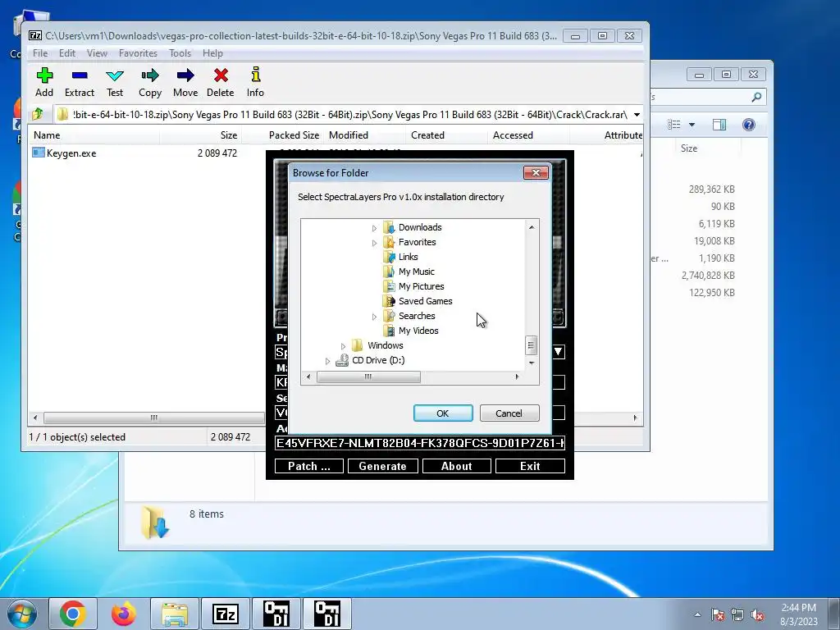Go up one folder level in 7-Zip
Screen dimensions: 840x630
tap(38, 114)
